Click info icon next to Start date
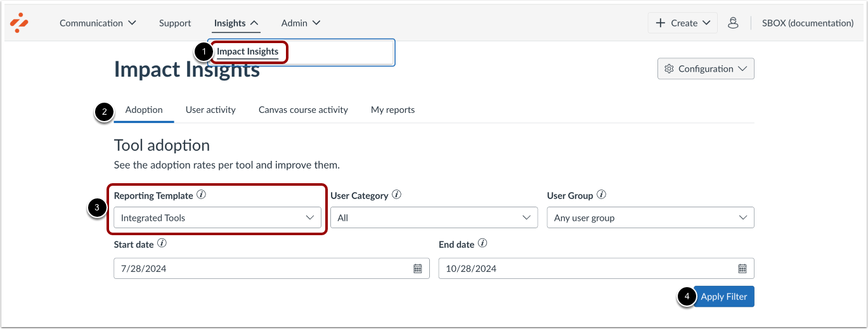Image resolution: width=868 pixels, height=329 pixels. tap(162, 243)
